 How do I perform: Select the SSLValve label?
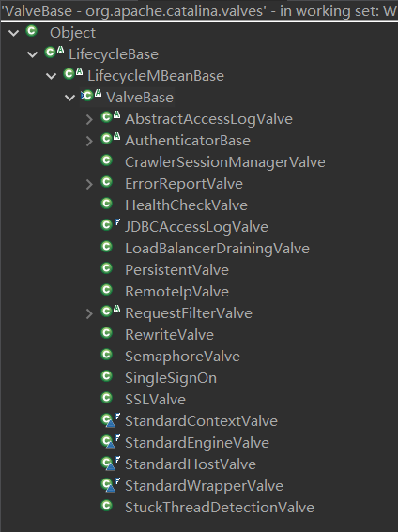pyautogui.click(x=156, y=400)
